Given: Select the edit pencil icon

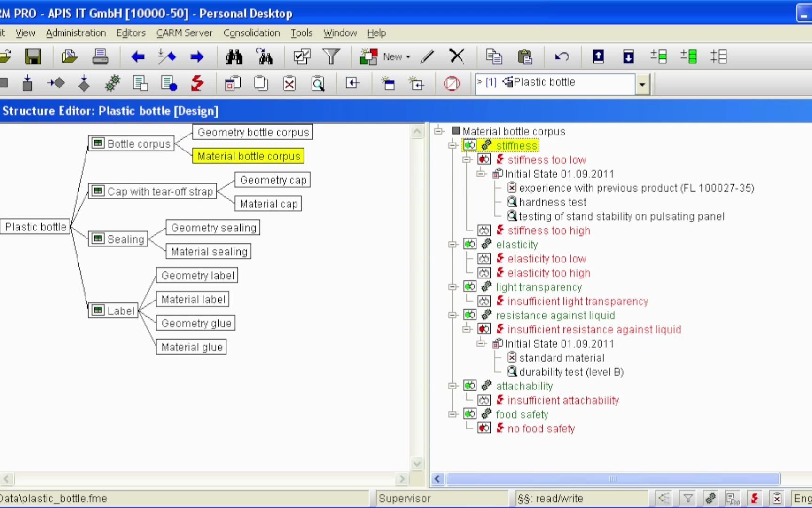Looking at the screenshot, I should pyautogui.click(x=427, y=56).
